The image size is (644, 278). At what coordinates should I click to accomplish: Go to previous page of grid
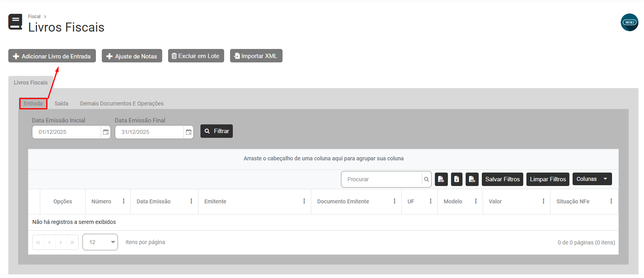click(49, 242)
